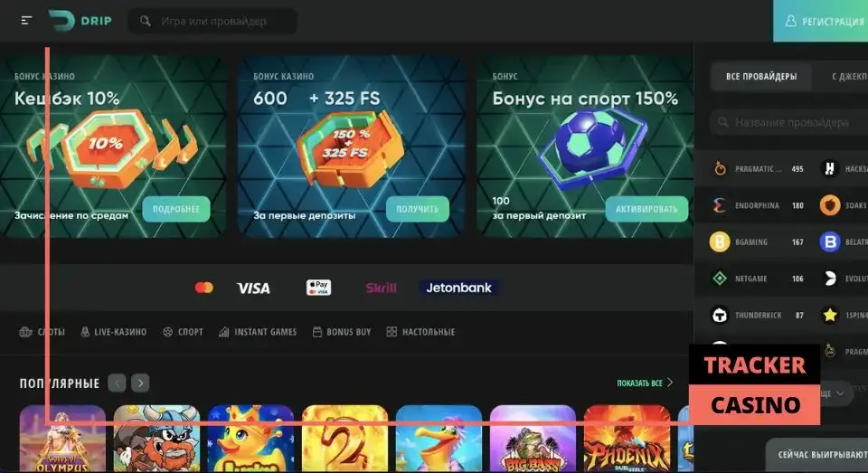Open the Gates of Olympus thumbnail
The height and width of the screenshot is (473, 868).
62,439
